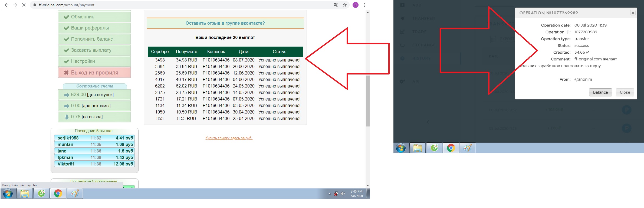
Task: Open HISTORY in the Payeer sidebar
Action: pos(421,58)
